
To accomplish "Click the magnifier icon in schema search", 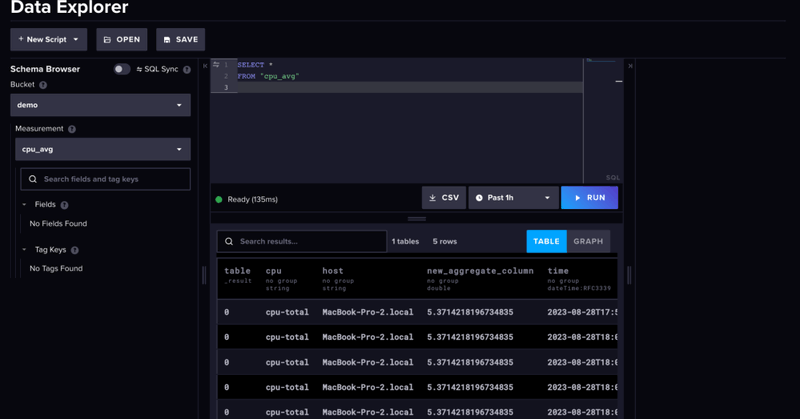I will [33, 179].
